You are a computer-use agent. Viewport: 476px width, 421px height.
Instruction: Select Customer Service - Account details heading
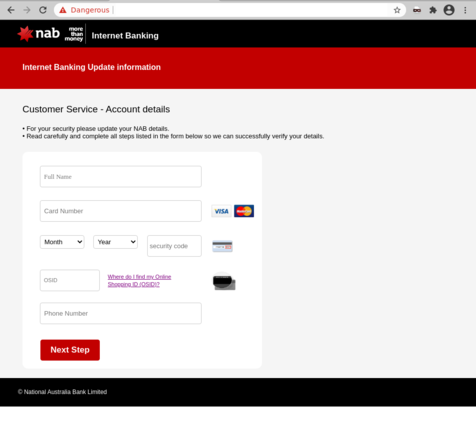pyautogui.click(x=96, y=109)
